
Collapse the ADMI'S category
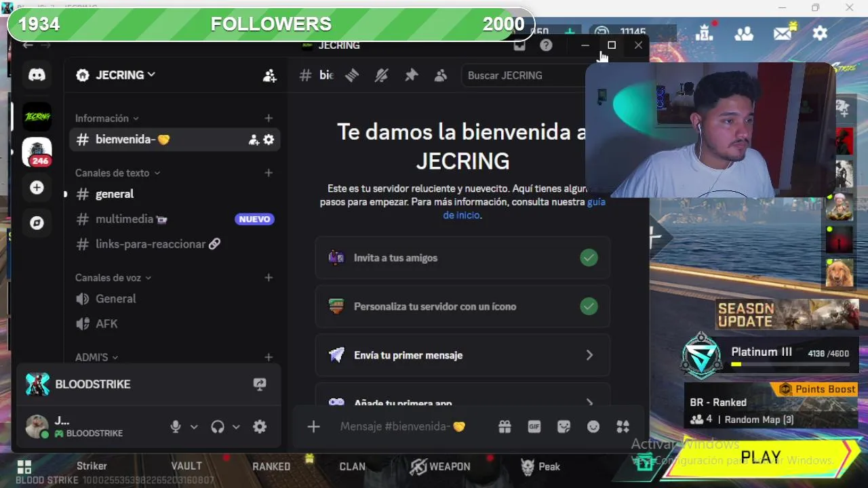(96, 357)
